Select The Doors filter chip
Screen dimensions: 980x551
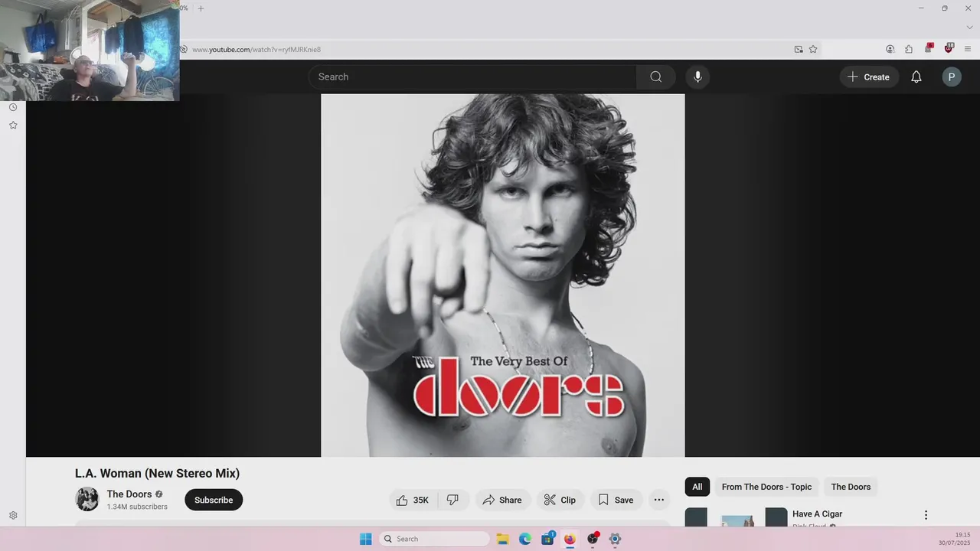coord(851,487)
